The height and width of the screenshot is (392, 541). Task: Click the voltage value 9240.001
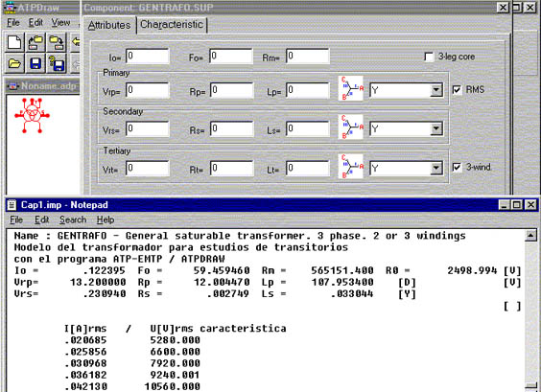176,375
